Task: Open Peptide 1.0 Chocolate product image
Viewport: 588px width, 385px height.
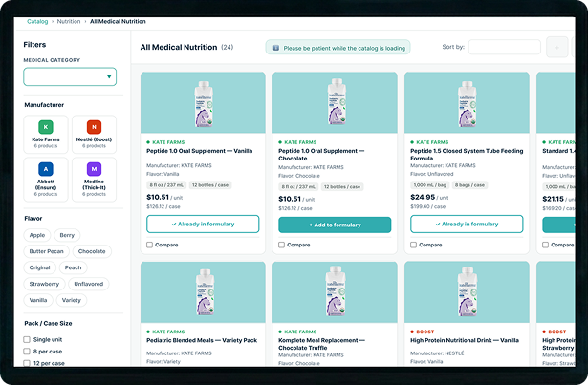Action: [335, 103]
